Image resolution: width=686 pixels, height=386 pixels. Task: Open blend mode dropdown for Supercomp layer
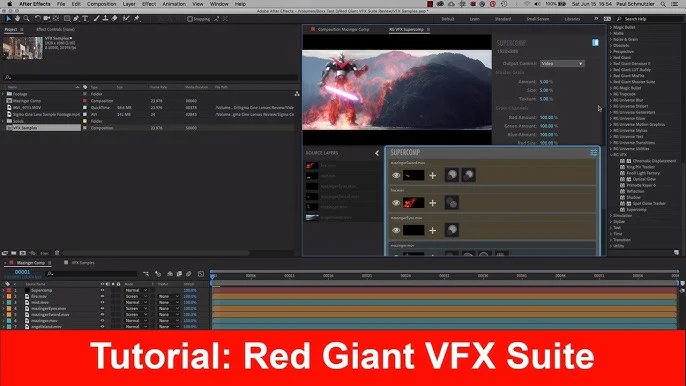coord(136,290)
